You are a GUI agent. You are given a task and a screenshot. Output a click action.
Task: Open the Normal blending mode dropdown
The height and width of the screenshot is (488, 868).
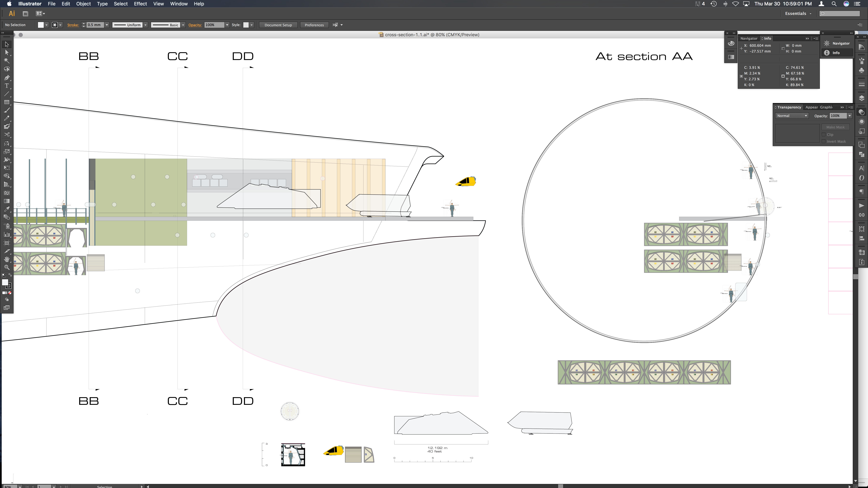[x=792, y=116]
